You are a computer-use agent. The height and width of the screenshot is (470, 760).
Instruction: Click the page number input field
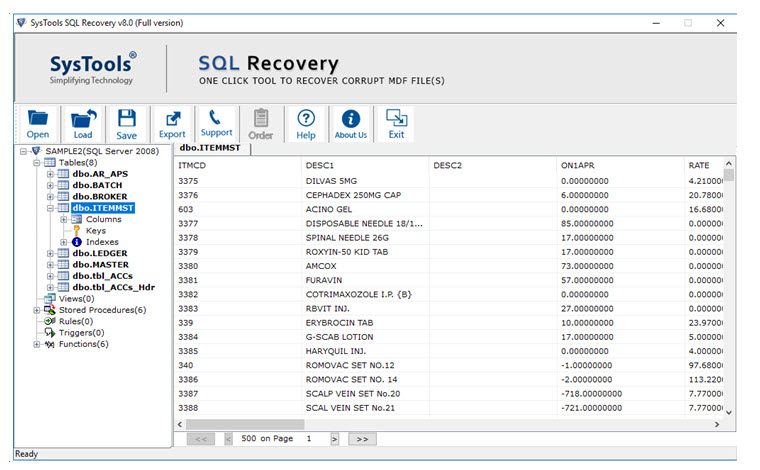(315, 439)
